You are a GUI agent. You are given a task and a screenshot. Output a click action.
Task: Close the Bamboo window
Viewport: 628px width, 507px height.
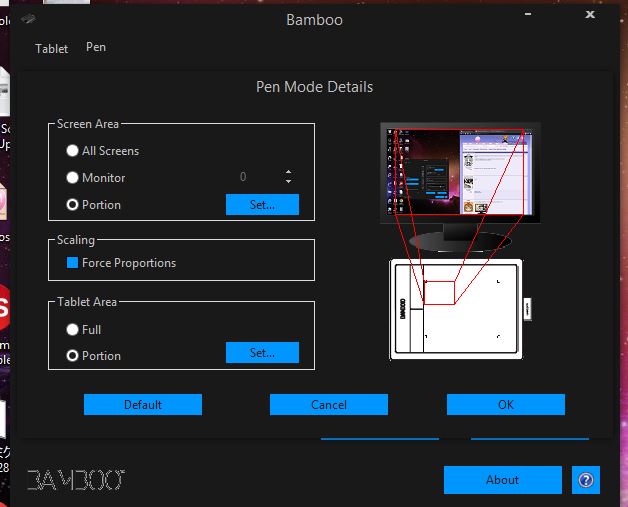[590, 15]
